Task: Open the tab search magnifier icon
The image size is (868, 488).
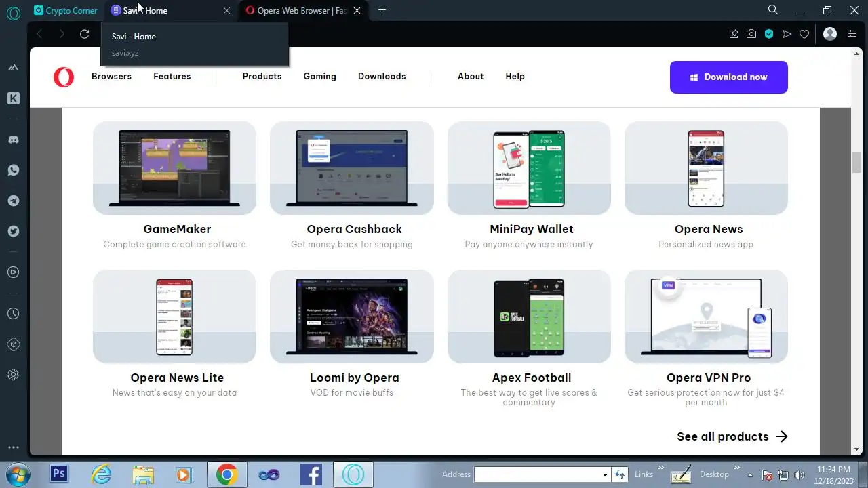Action: tap(773, 10)
